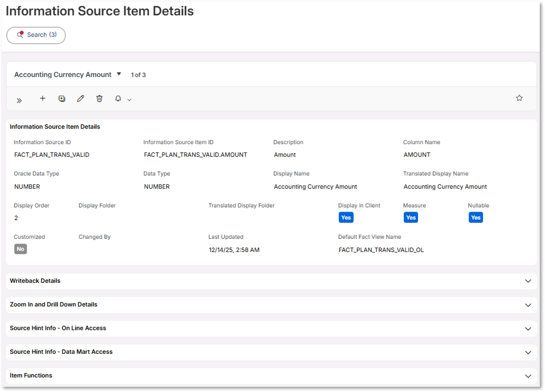Click the Display Name value Accounting Currency Amount

point(315,187)
